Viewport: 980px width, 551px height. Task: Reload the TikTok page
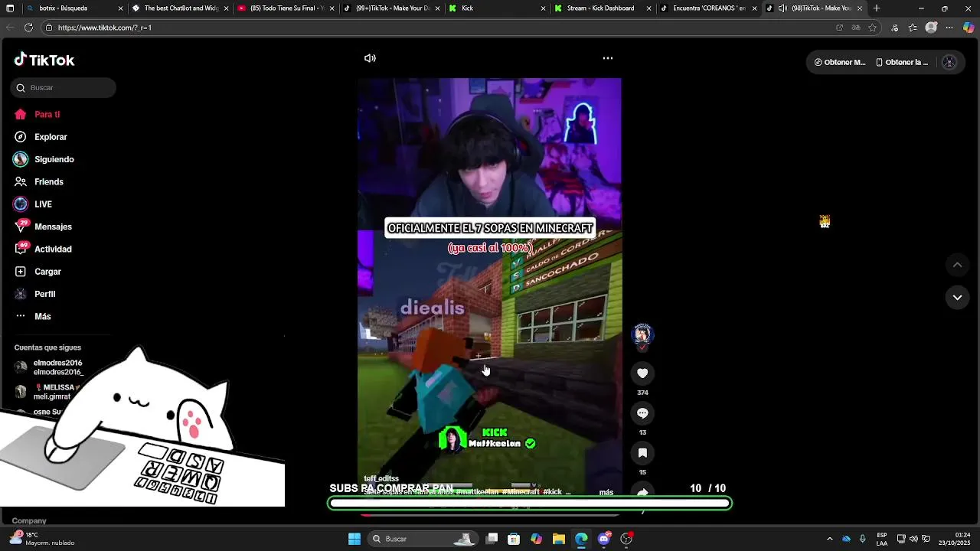tap(28, 28)
